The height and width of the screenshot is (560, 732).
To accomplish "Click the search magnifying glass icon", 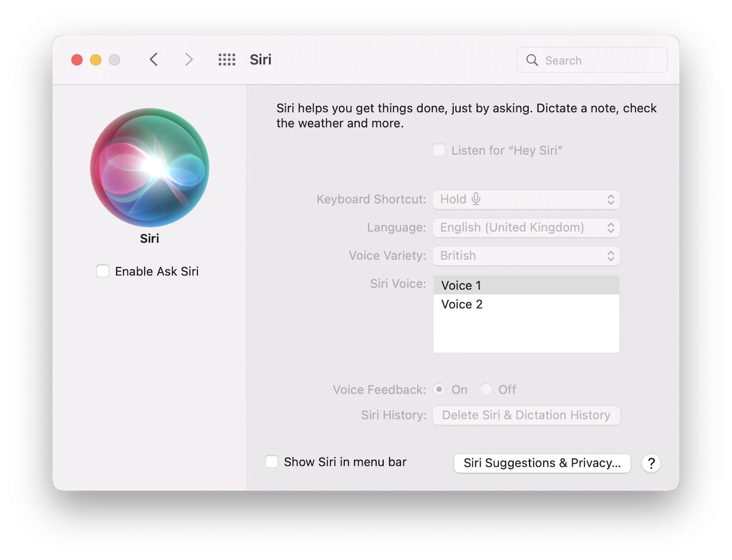I will tap(532, 60).
